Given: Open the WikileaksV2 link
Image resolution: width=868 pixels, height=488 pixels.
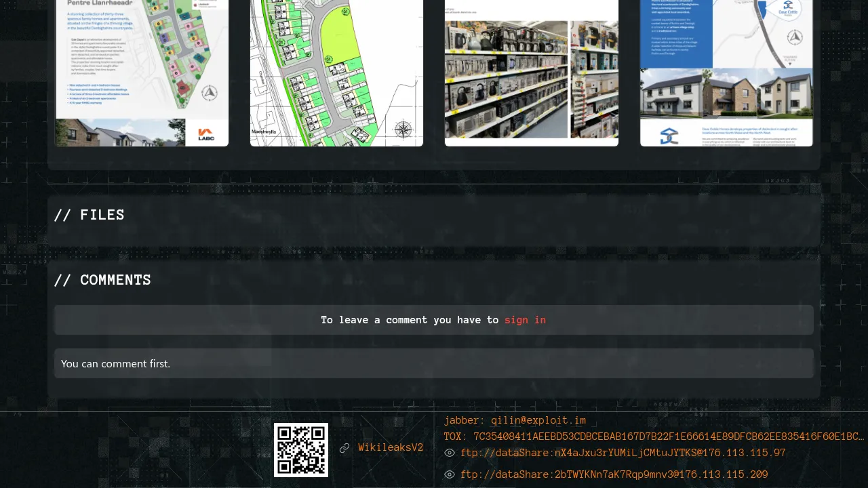Looking at the screenshot, I should [x=391, y=448].
